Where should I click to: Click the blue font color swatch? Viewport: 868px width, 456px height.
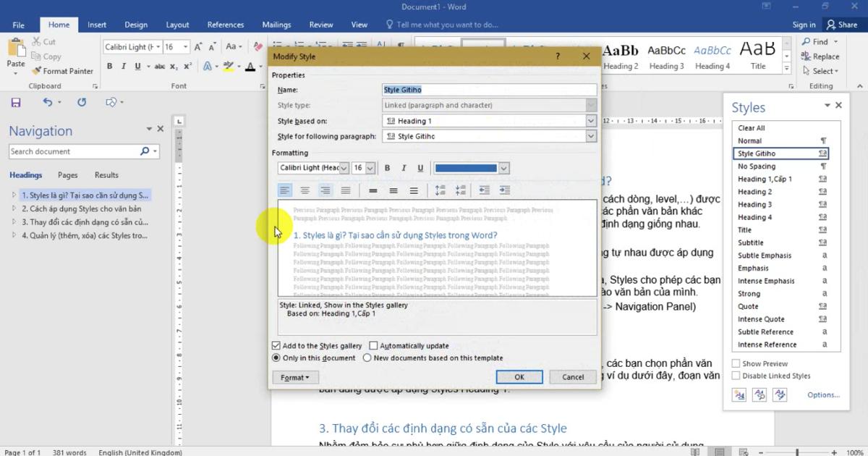coord(466,168)
